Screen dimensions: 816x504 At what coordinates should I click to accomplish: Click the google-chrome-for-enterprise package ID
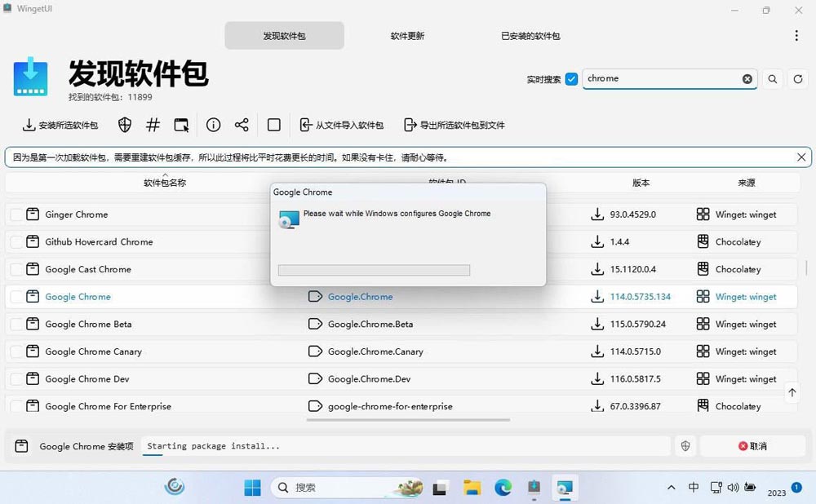click(390, 406)
